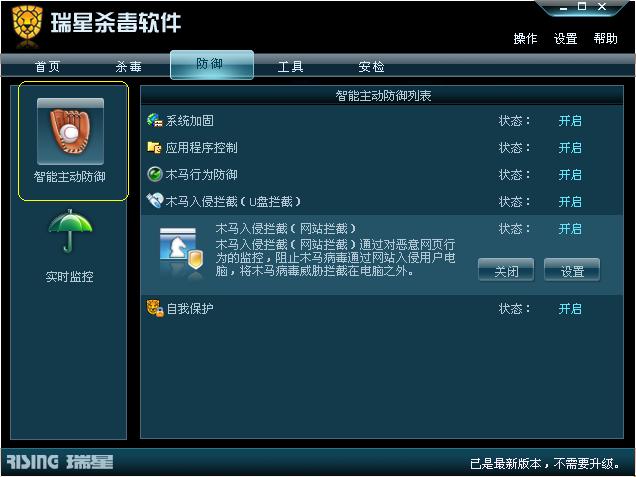Click the Rising lion logo in title bar

[27, 25]
